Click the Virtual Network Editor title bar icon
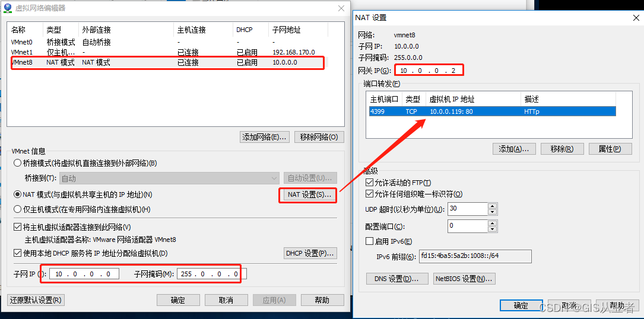This screenshot has width=644, height=319. point(7,8)
